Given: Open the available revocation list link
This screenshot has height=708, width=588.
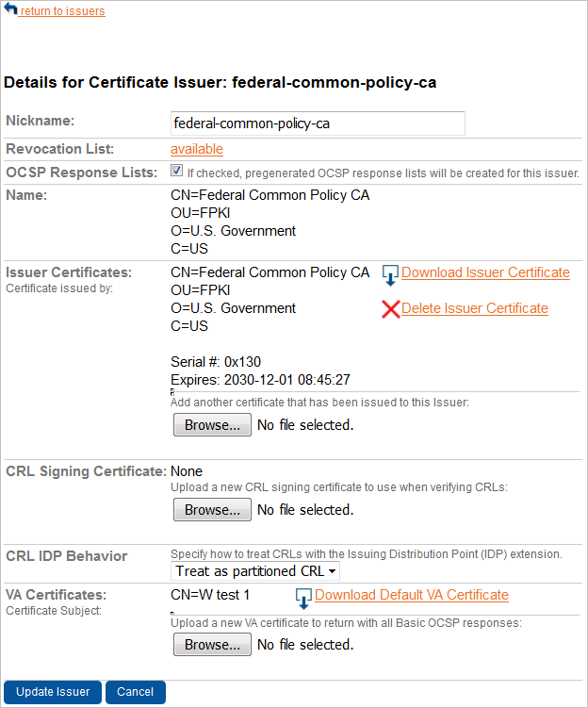Looking at the screenshot, I should point(197,149).
